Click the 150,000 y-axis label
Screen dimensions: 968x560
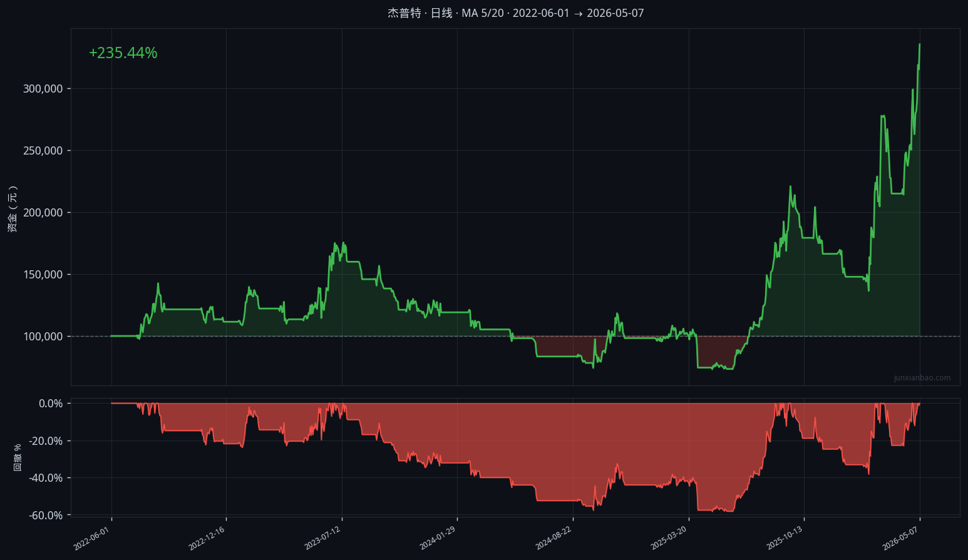tap(43, 275)
